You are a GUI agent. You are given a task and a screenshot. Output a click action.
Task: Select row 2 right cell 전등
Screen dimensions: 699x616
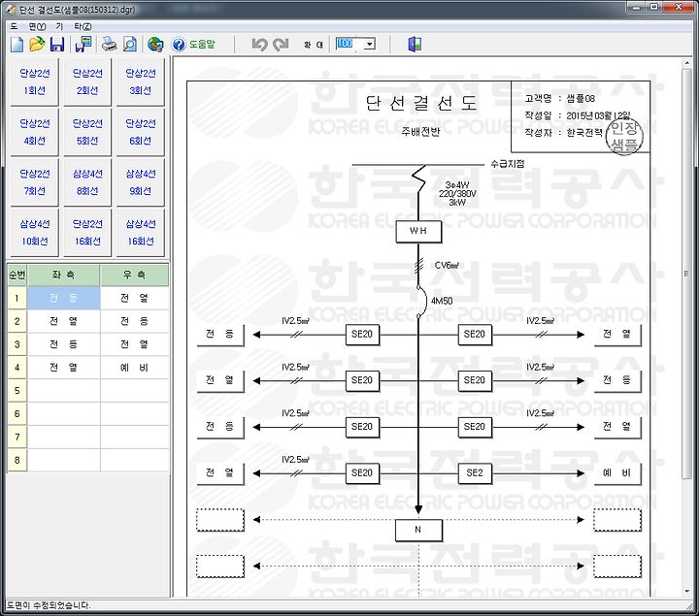pos(135,321)
